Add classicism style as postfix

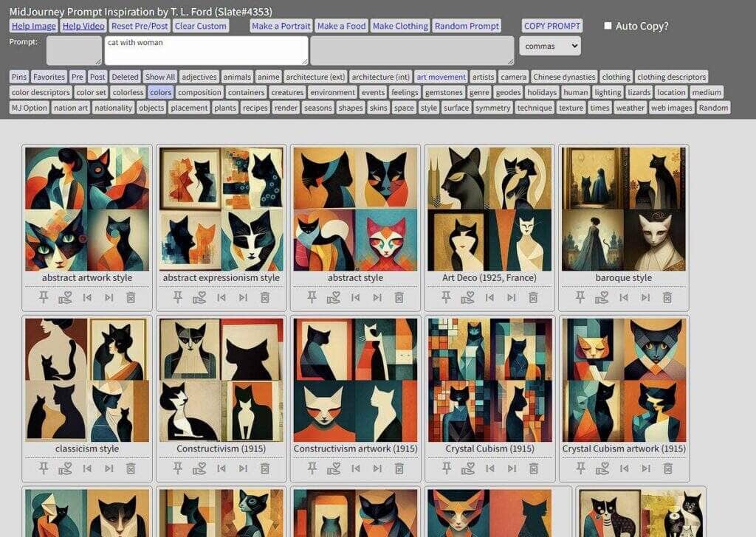pyautogui.click(x=109, y=468)
